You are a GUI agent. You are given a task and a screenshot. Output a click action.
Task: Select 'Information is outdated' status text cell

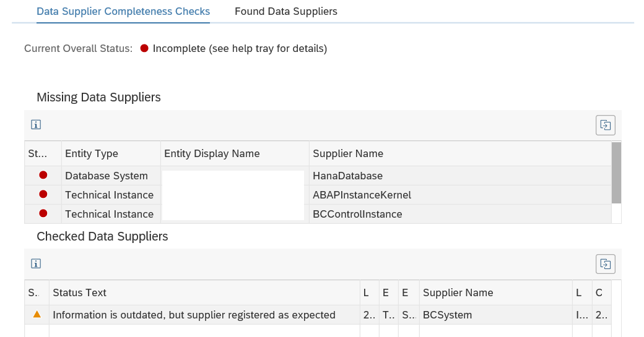coord(204,315)
